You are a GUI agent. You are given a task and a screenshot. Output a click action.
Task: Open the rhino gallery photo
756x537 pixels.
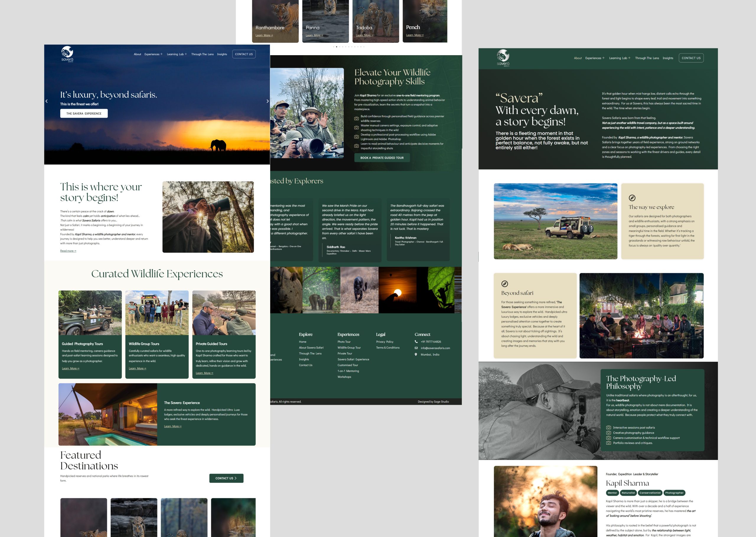tap(286, 290)
